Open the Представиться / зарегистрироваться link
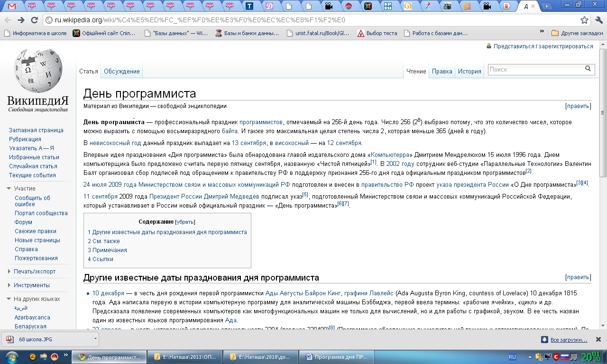The width and height of the screenshot is (607, 364). click(x=543, y=46)
